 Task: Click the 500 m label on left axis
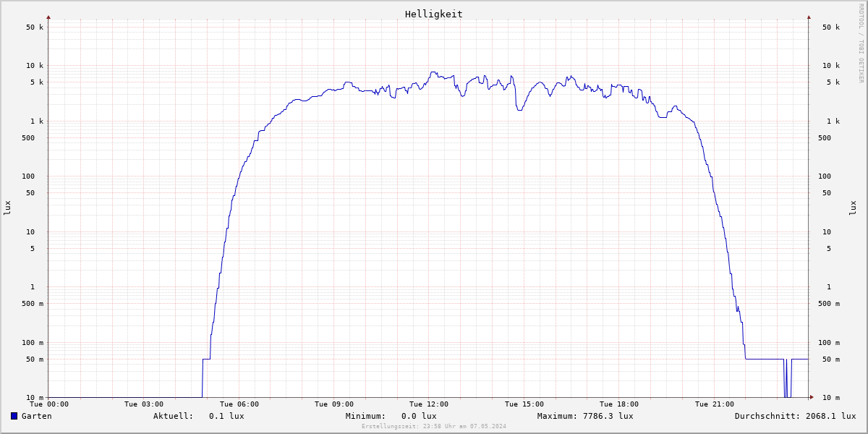(33, 304)
